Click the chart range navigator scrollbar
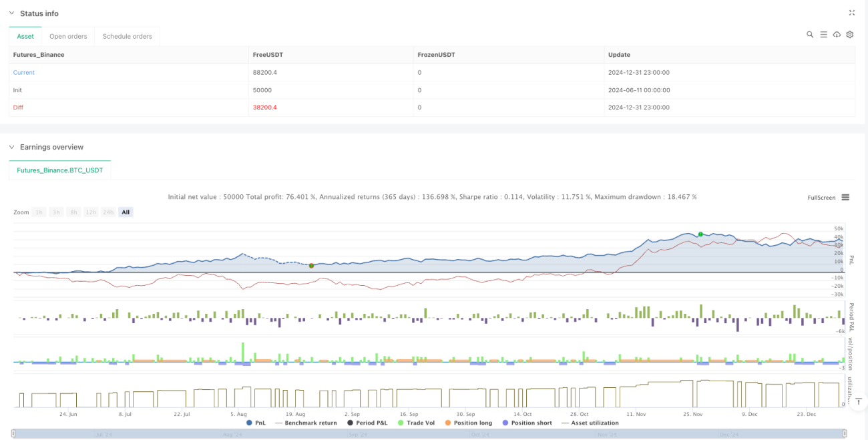The height and width of the screenshot is (440, 868). coord(429,434)
